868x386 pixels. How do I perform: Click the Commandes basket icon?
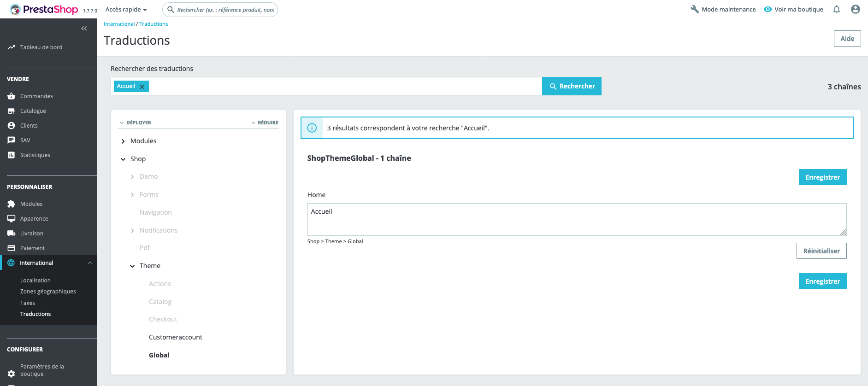12,96
